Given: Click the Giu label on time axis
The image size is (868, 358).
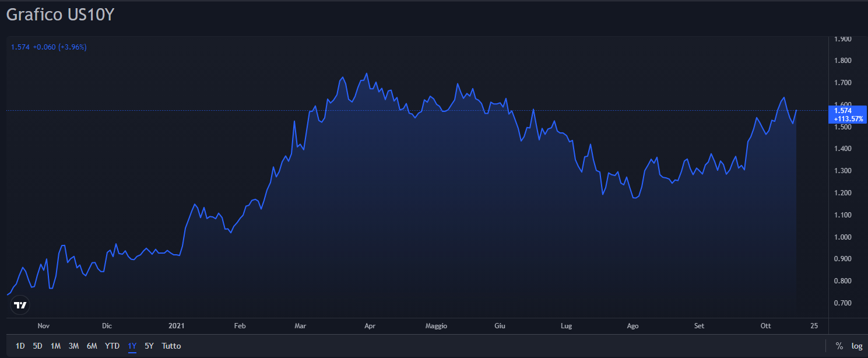Looking at the screenshot, I should [500, 326].
